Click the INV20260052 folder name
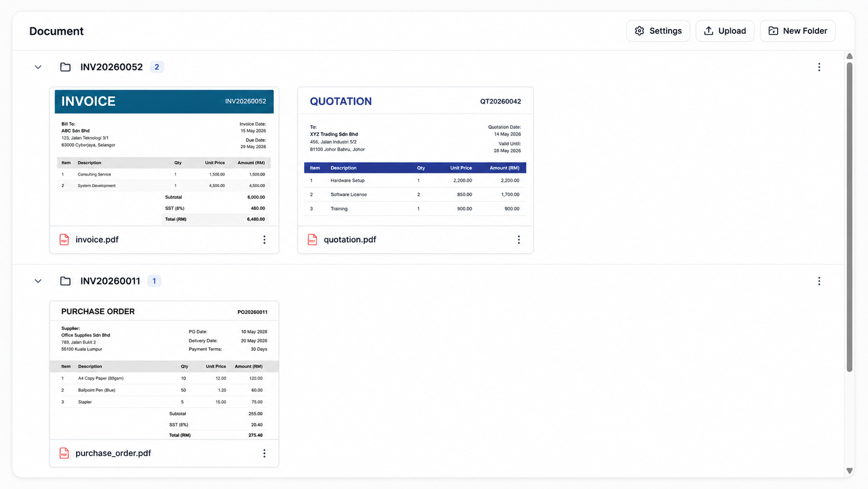The height and width of the screenshot is (489, 868). tap(112, 67)
